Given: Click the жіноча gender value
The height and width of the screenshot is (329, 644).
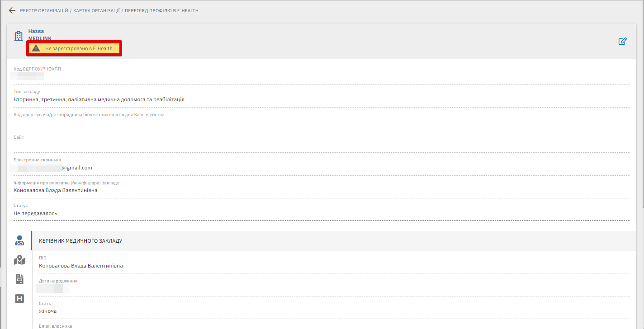Looking at the screenshot, I should pyautogui.click(x=47, y=311).
